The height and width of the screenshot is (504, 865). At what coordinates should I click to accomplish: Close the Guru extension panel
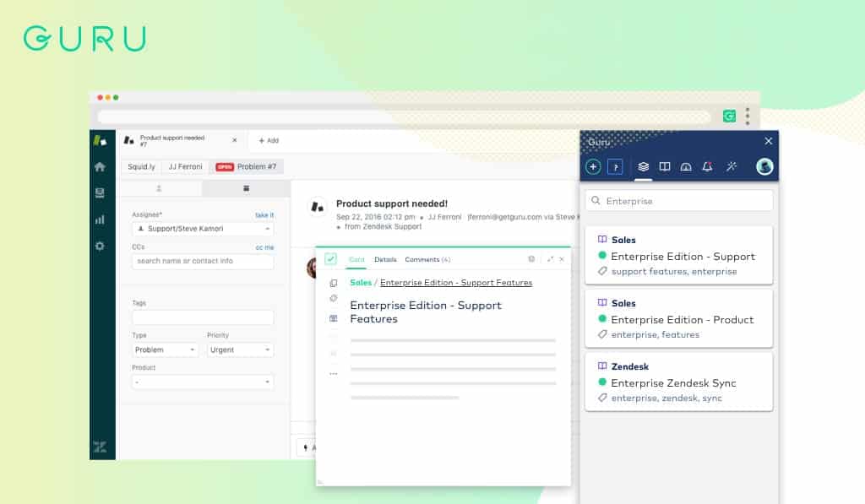769,141
